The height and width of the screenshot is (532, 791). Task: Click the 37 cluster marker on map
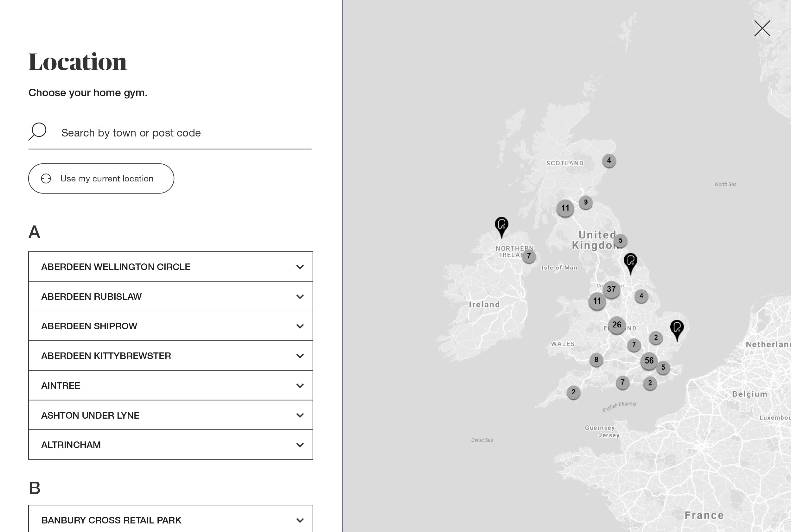pyautogui.click(x=611, y=289)
